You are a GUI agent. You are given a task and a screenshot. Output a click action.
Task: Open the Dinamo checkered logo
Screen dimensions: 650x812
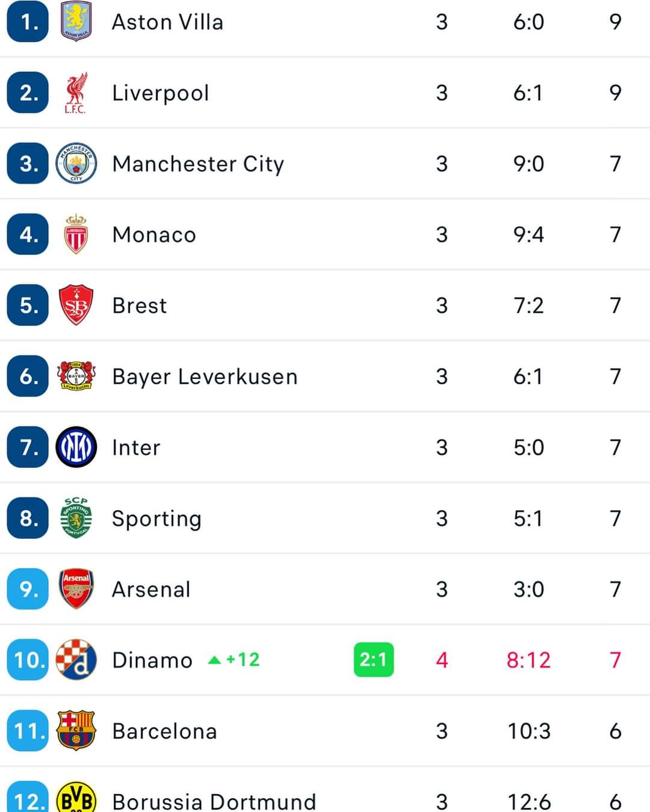coord(76,660)
